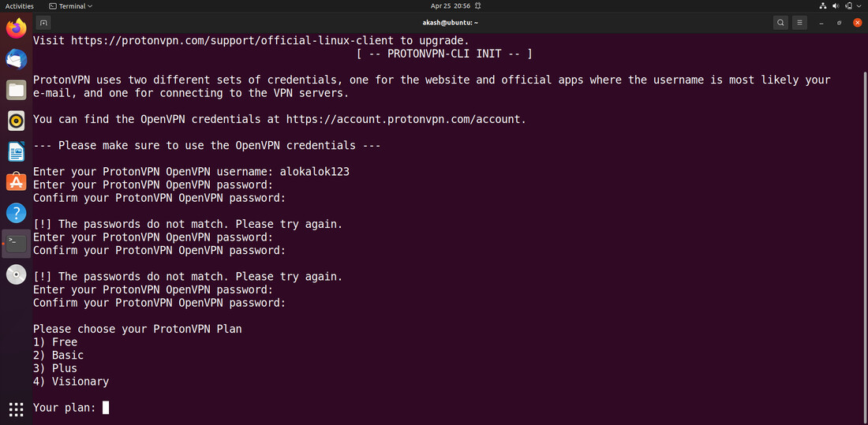Open the system status menu arrow

pos(858,6)
